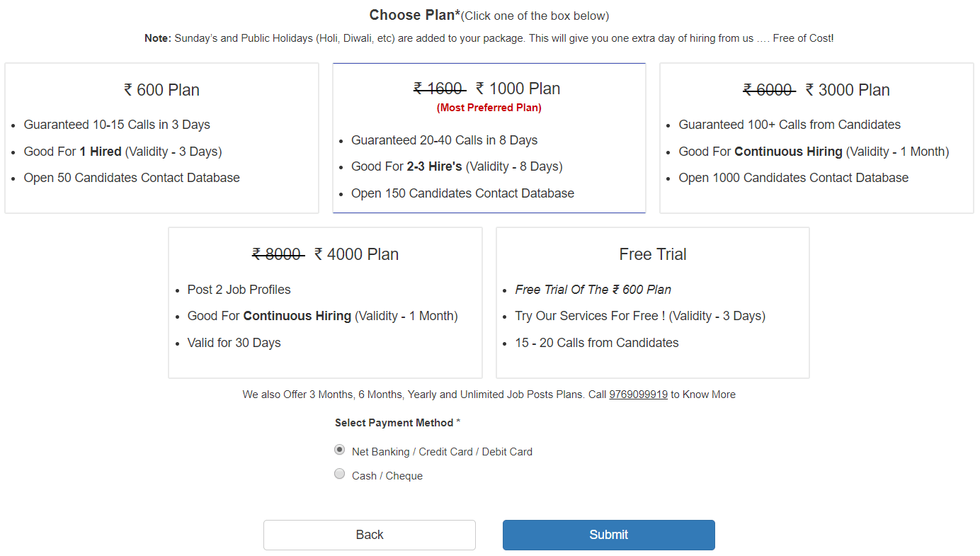
Task: Click "Guaranteed 100+ Calls from Candidates" line
Action: click(790, 125)
